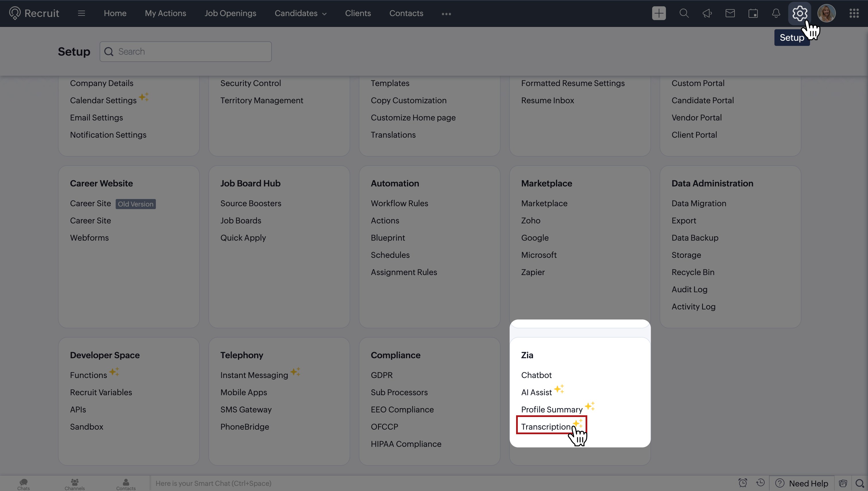Image resolution: width=868 pixels, height=491 pixels.
Task: Open the calendar icon in the top bar
Action: [x=753, y=13]
